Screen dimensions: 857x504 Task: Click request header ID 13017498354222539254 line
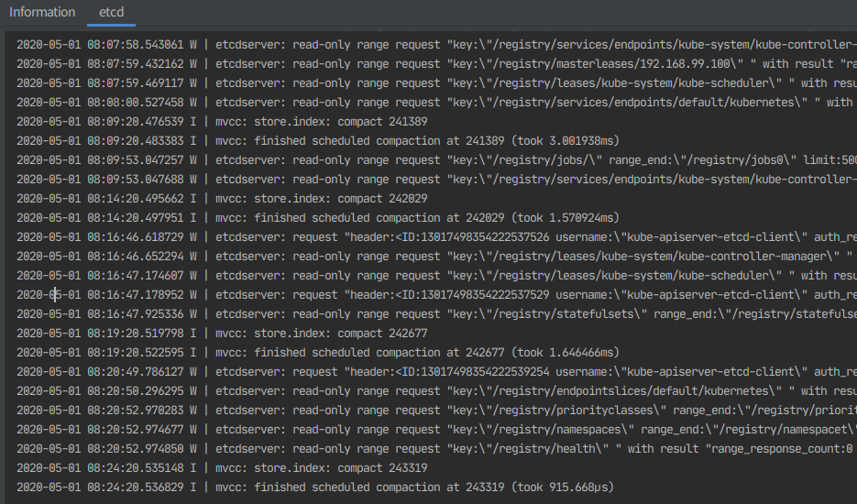[436, 372]
